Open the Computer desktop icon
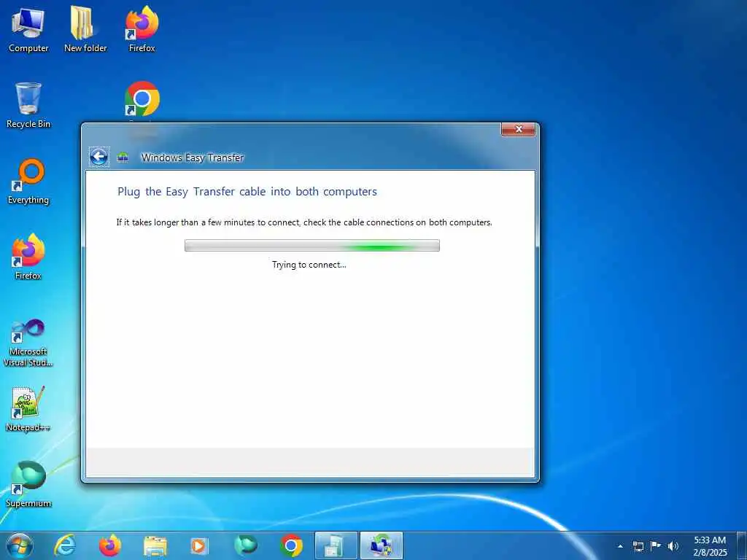The width and height of the screenshot is (747, 560). click(x=28, y=29)
